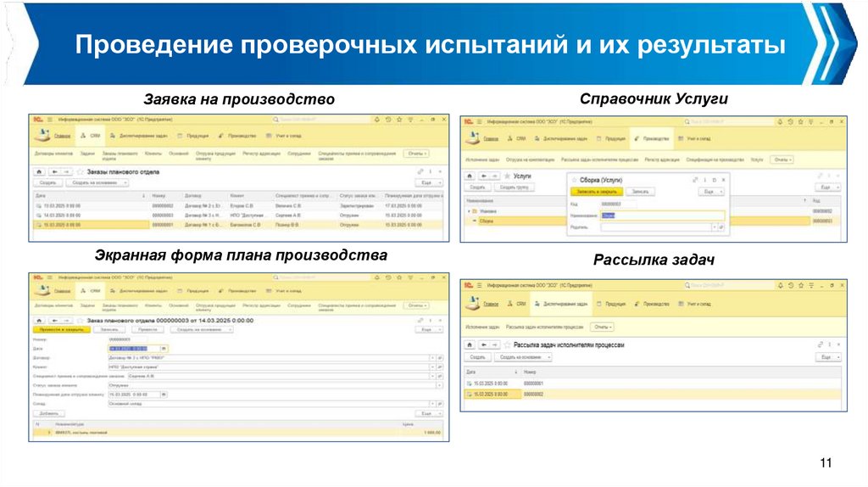Screen dimensions: 868x487
Task: Open the hamburger menu in Рассылка задач window
Action: pos(480,285)
